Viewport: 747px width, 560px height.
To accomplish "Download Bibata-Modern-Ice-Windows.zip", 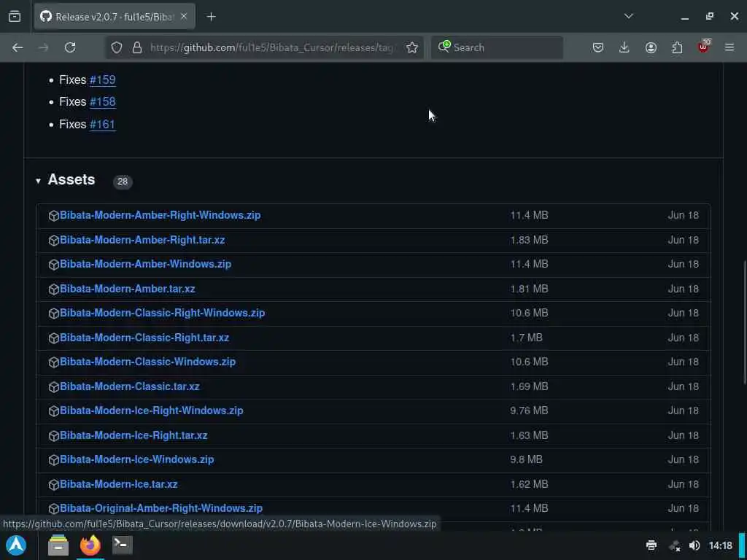I will [136, 459].
